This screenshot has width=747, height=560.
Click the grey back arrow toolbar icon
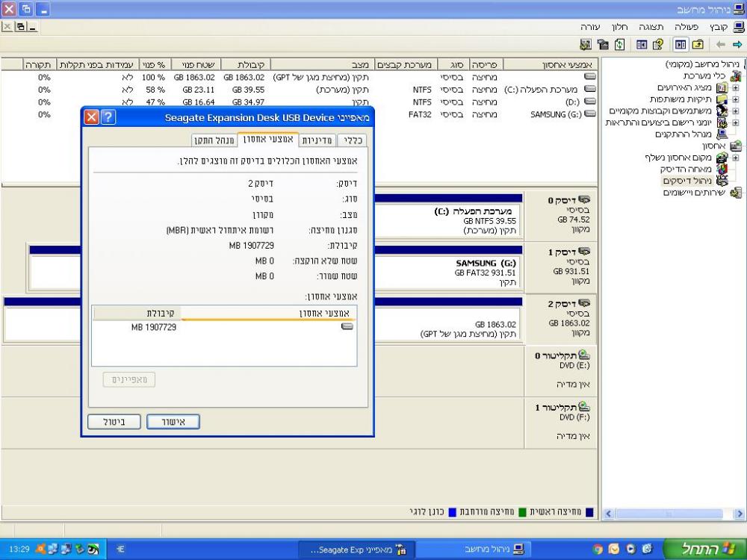pyautogui.click(x=720, y=44)
